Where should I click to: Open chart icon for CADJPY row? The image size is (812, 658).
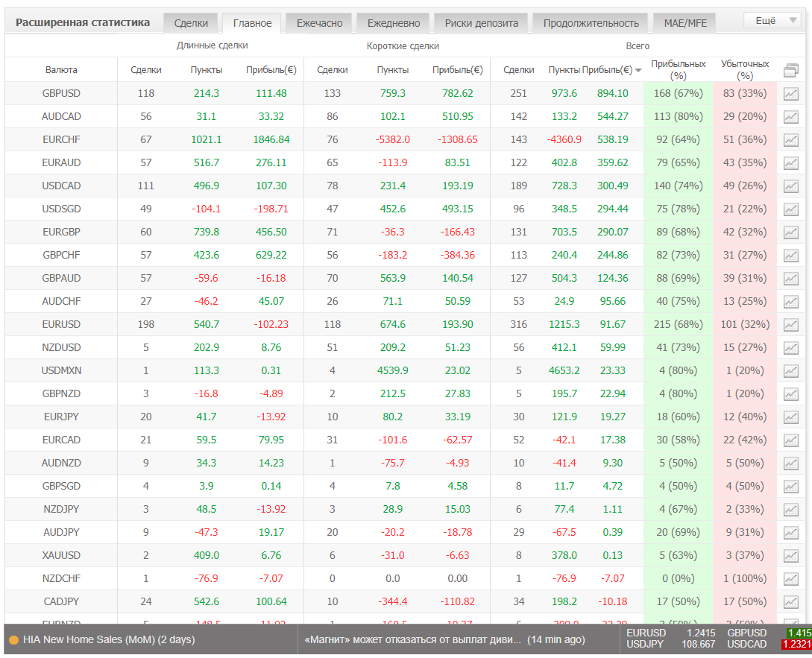click(790, 601)
